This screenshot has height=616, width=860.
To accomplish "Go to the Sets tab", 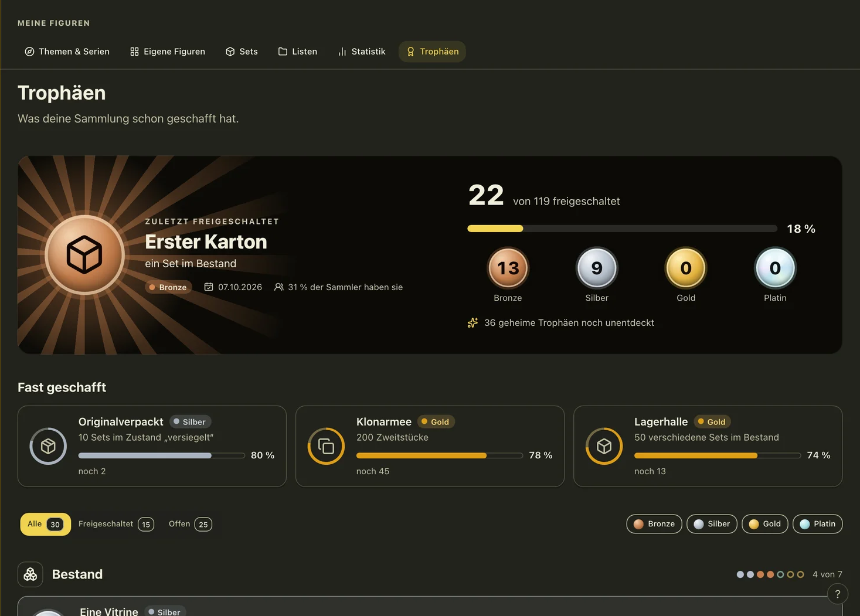I will click(x=242, y=52).
